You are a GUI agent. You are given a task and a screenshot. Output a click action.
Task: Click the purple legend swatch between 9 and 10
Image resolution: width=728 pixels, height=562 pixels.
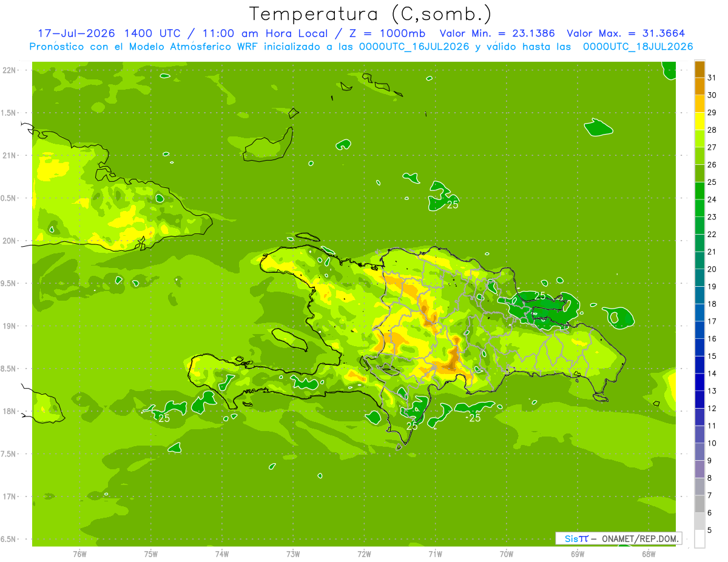coord(699,452)
